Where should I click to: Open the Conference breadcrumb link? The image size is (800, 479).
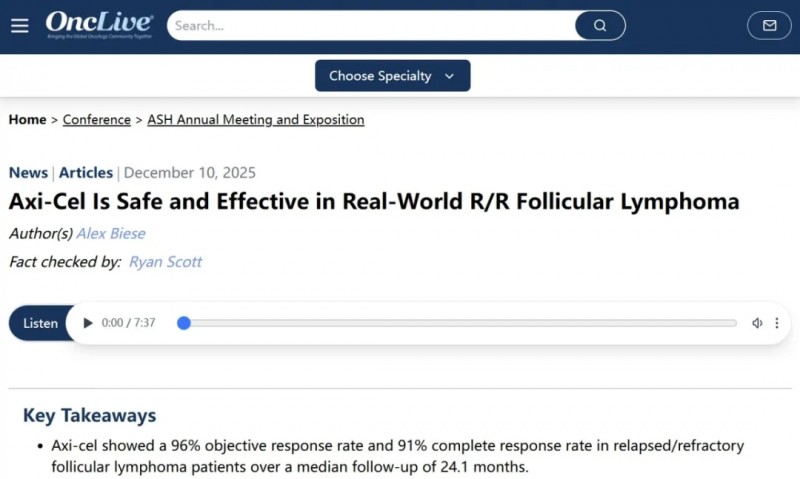tap(97, 120)
